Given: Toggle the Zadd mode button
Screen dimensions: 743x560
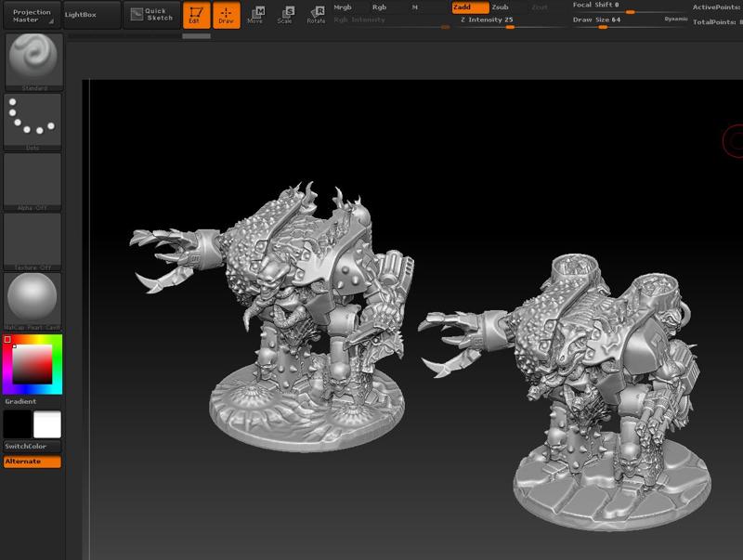Looking at the screenshot, I should click(x=469, y=7).
